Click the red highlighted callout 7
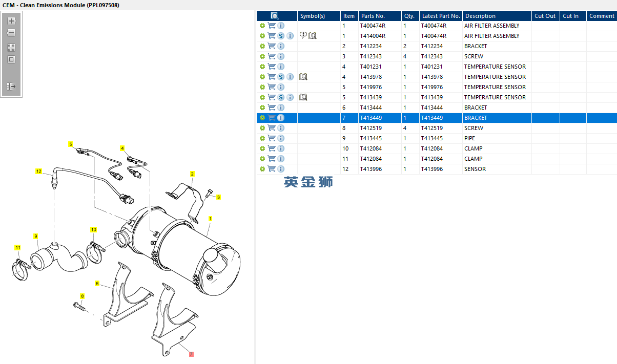 [x=191, y=354]
